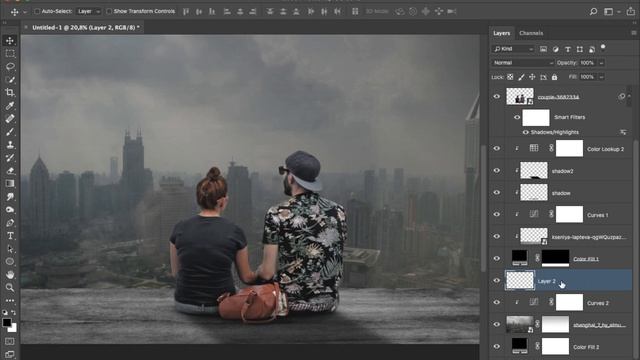Click the Search magnifier icon
This screenshot has height=360, width=640.
tap(593, 11)
